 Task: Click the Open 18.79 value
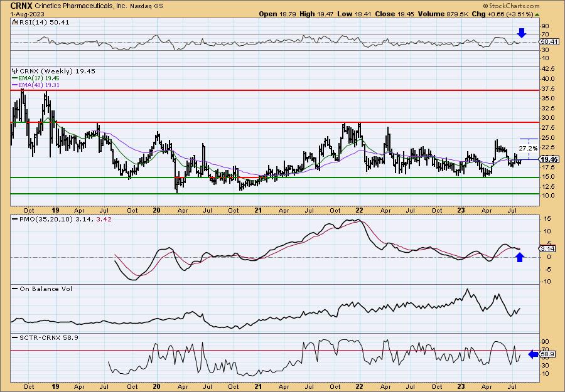pos(277,14)
